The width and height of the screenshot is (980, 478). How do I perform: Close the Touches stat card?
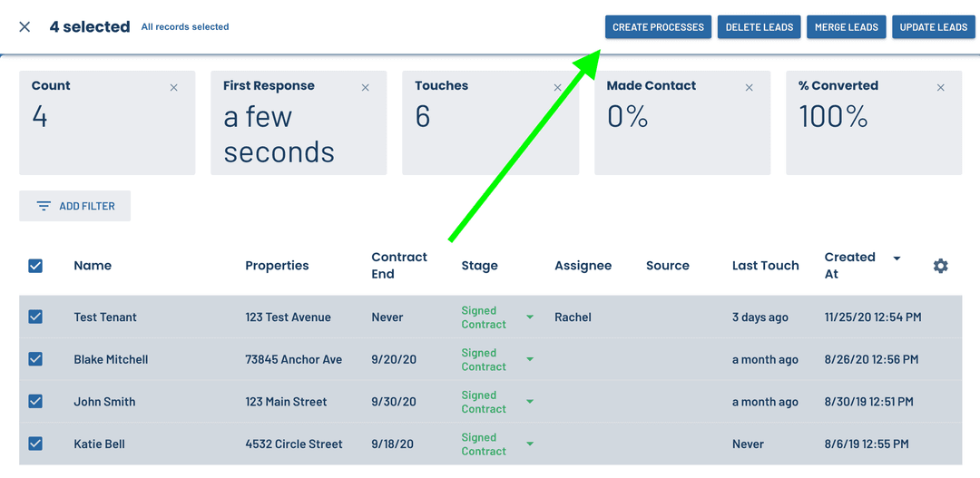coord(557,88)
